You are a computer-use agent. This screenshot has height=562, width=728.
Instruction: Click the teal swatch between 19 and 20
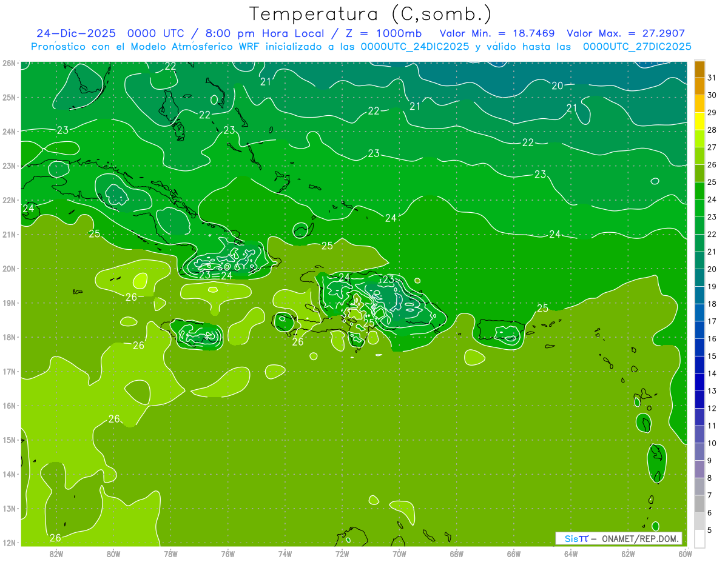(x=699, y=278)
